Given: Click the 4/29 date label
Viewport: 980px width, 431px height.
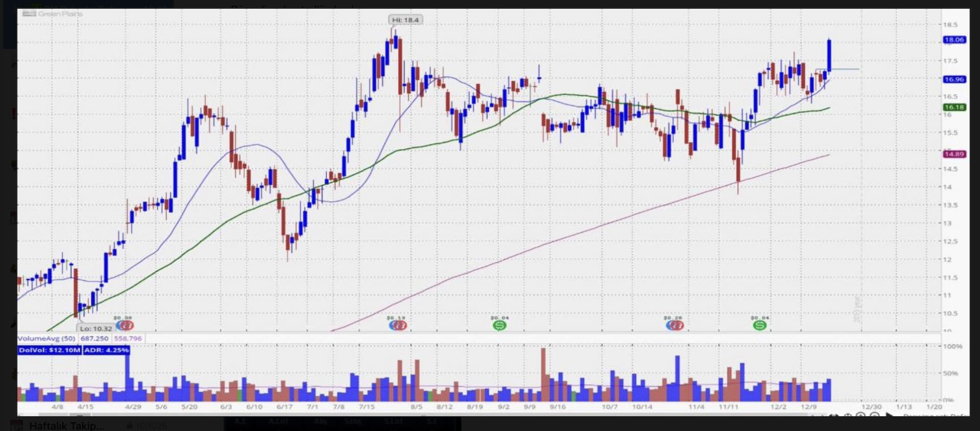Looking at the screenshot, I should pos(133,407).
